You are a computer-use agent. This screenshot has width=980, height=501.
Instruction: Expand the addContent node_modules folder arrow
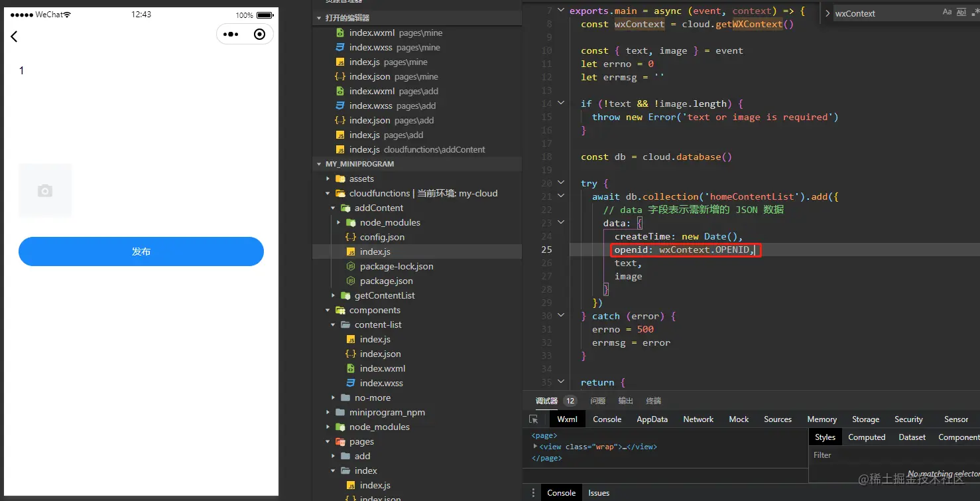[338, 222]
